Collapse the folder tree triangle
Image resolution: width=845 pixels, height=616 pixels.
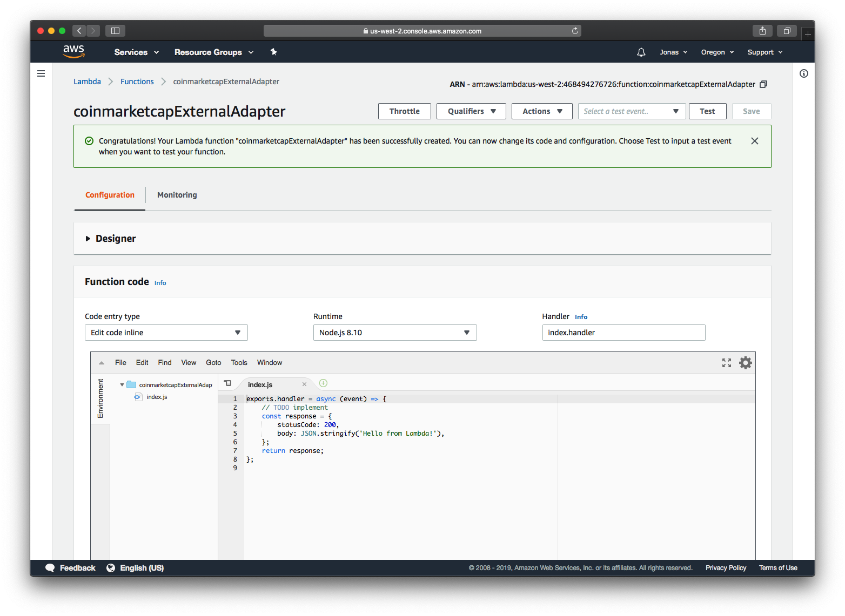[x=122, y=385]
